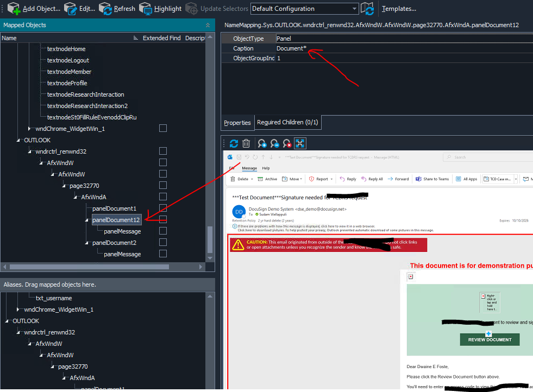Collapse the panelDocument2 tree node
The height and width of the screenshot is (392, 533).
pyautogui.click(x=87, y=243)
